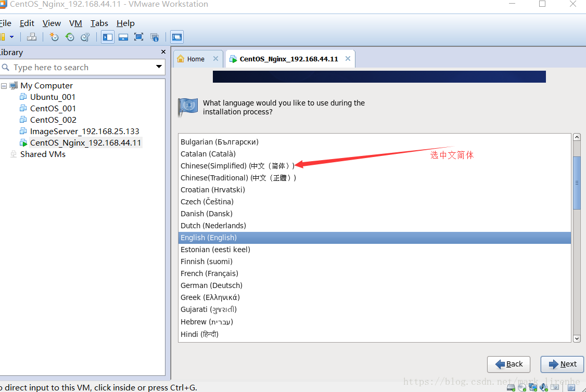Open the Edit menu
Screen dimensions: 586x392
click(27, 23)
